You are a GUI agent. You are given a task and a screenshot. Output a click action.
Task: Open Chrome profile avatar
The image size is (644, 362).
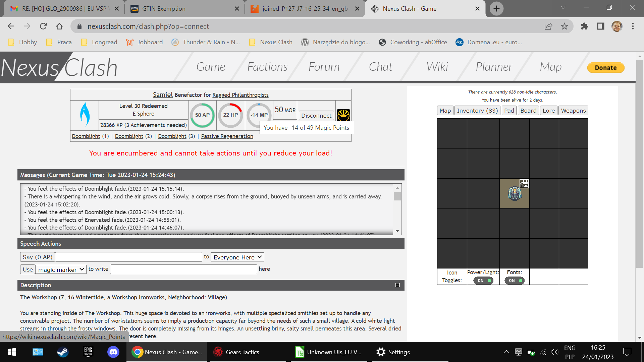(x=617, y=26)
